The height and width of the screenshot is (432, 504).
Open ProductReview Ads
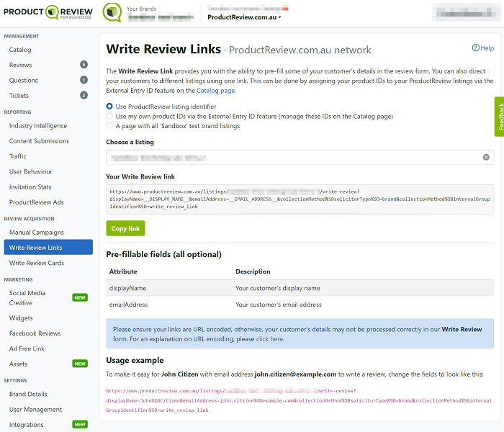(x=37, y=202)
